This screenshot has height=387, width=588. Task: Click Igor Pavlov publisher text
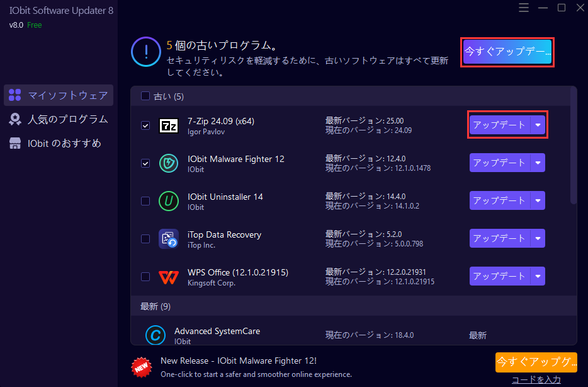206,132
